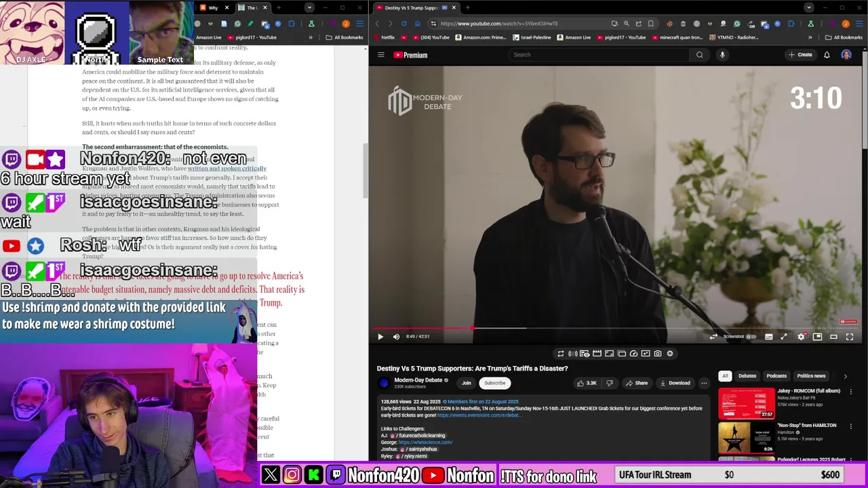Click the red playhead scrubber dot

[473, 329]
